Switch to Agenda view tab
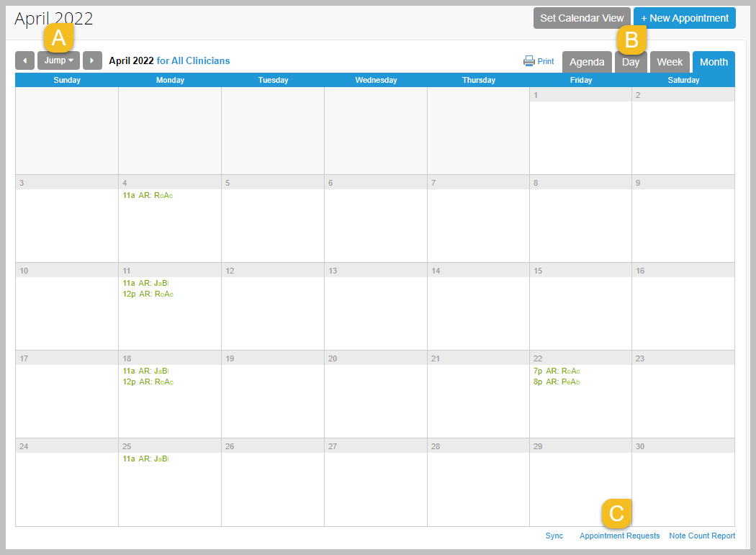This screenshot has height=555, width=756. (587, 62)
